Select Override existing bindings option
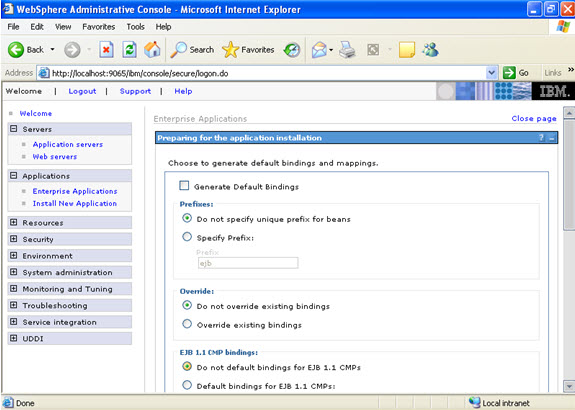575x410 pixels. (187, 324)
